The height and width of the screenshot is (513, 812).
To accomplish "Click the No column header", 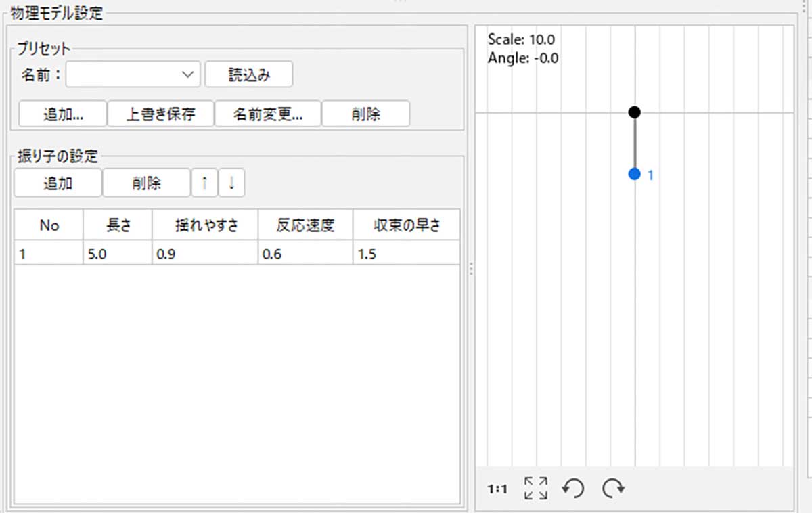I will point(49,225).
